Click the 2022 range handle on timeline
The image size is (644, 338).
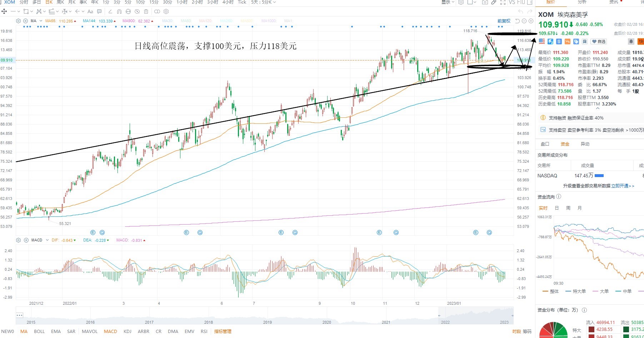[439, 315]
